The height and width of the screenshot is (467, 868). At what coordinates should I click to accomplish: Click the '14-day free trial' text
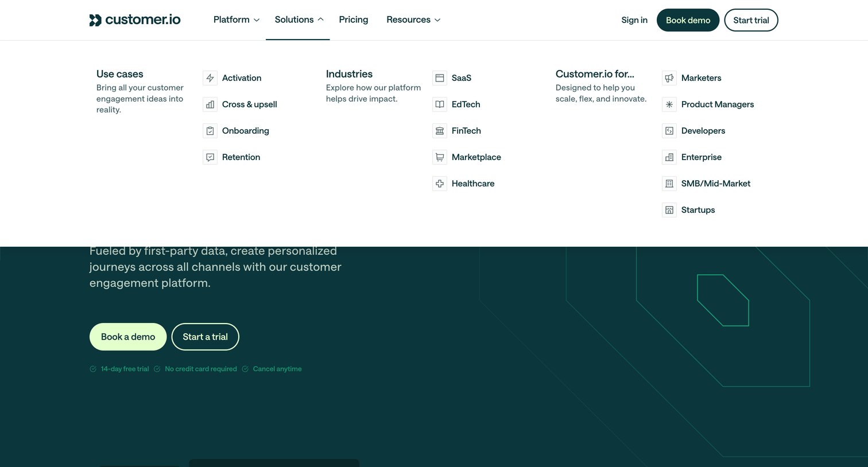125,369
